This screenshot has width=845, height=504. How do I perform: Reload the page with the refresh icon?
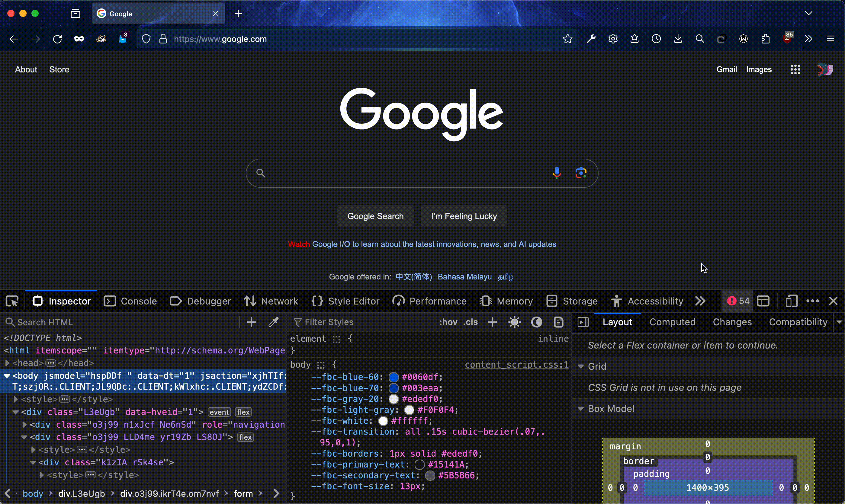[57, 39]
